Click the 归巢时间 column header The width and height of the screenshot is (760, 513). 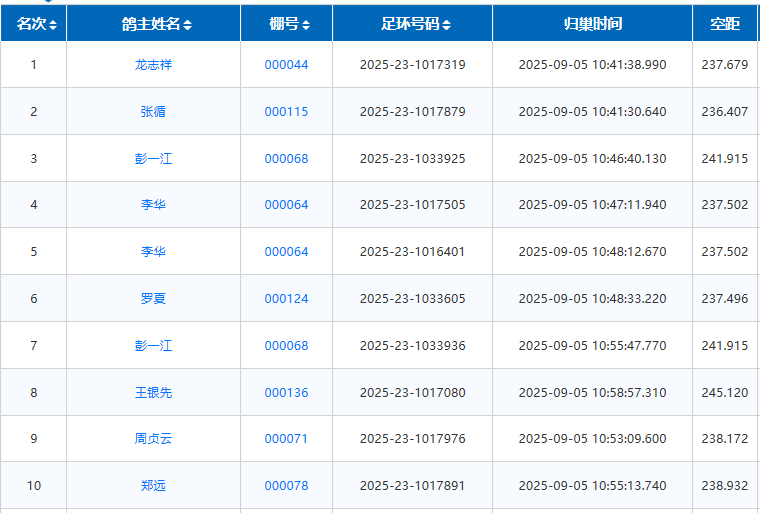pyautogui.click(x=592, y=24)
